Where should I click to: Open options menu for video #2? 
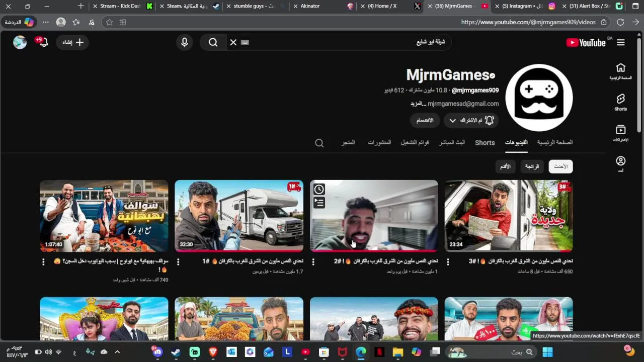313,262
